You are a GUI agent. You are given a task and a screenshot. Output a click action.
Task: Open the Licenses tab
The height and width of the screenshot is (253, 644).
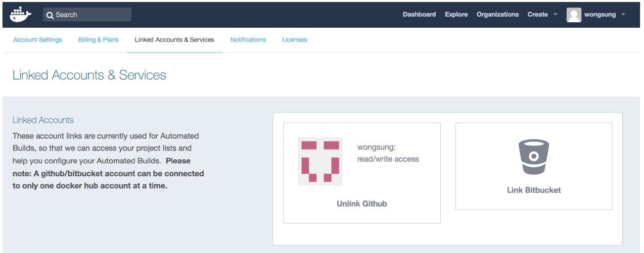pos(294,40)
